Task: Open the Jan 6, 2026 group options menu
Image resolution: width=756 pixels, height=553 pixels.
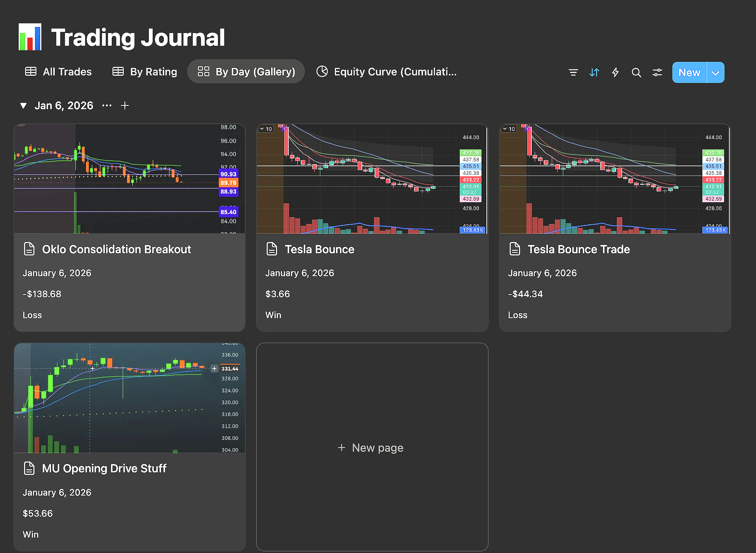Action: 107,105
